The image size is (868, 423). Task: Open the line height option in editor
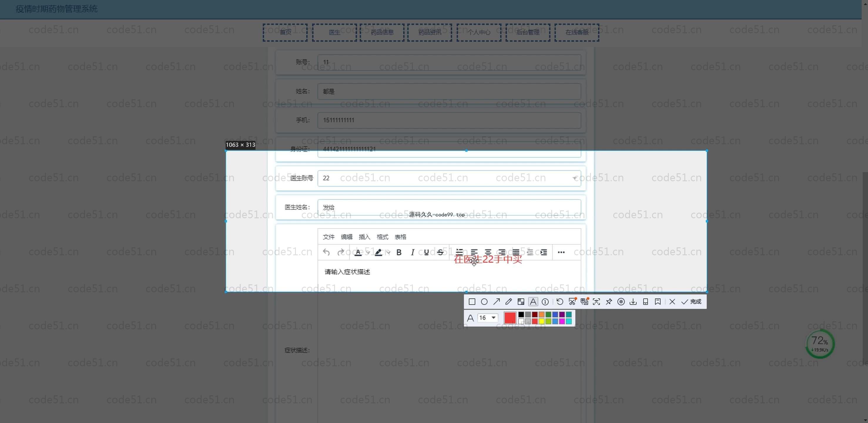pyautogui.click(x=459, y=252)
